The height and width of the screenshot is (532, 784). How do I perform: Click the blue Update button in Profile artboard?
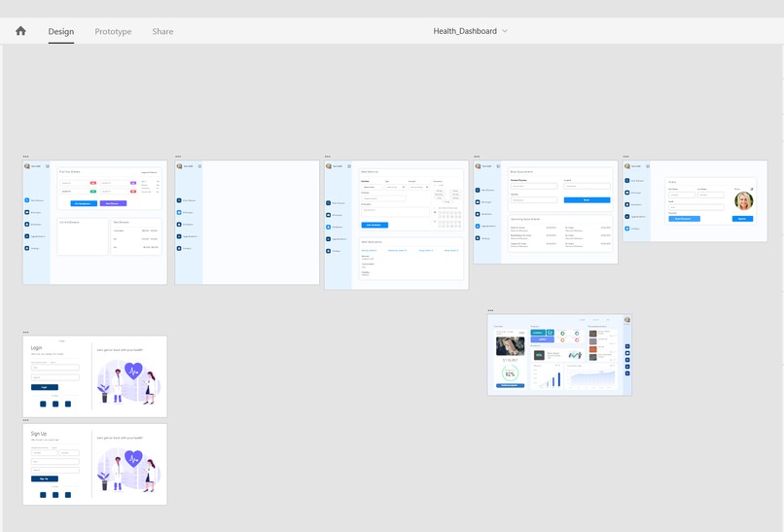pos(742,219)
